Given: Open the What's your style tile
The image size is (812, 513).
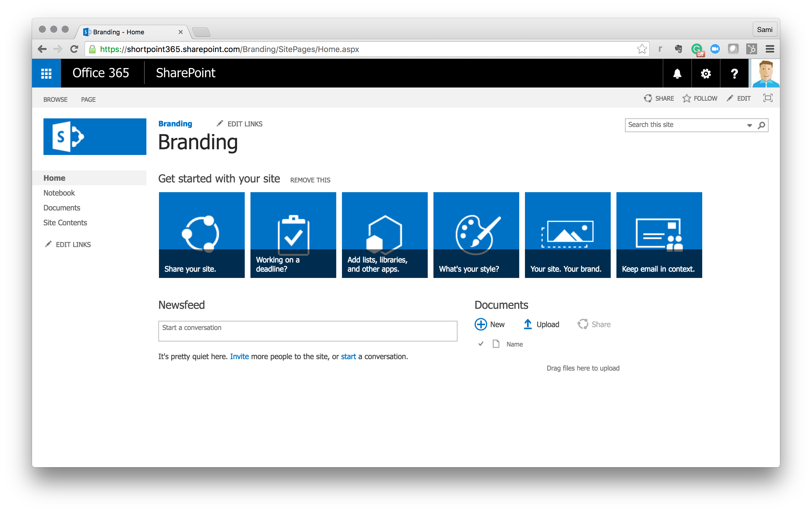Looking at the screenshot, I should tap(476, 235).
